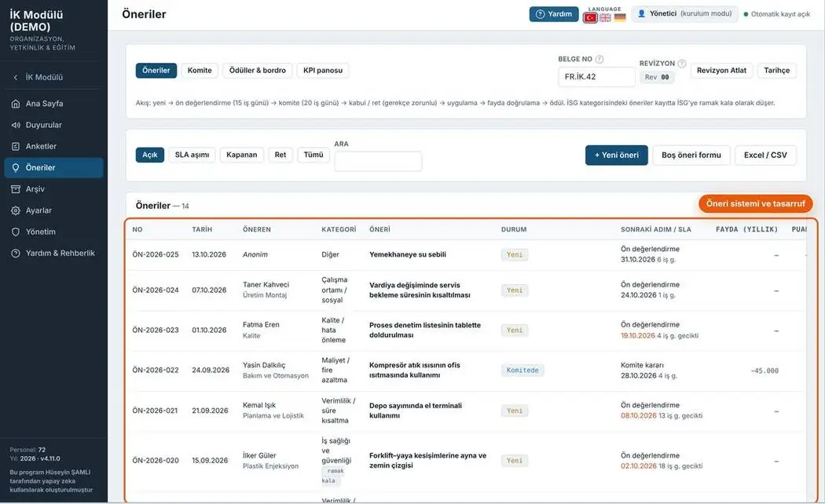Click the help icon next to BELGE NO
The height and width of the screenshot is (504, 825).
point(599,60)
